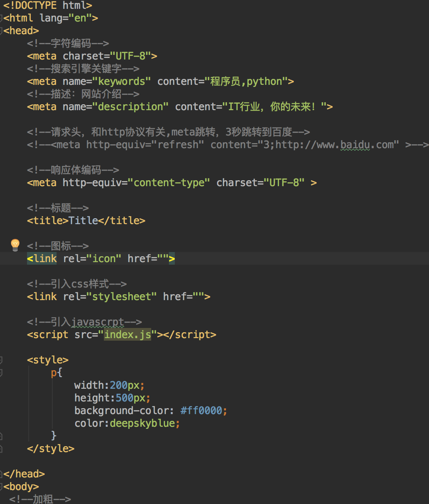This screenshot has height=504, width=429.
Task: Collapse the fold marker beside <body>
Action: (x=1, y=487)
